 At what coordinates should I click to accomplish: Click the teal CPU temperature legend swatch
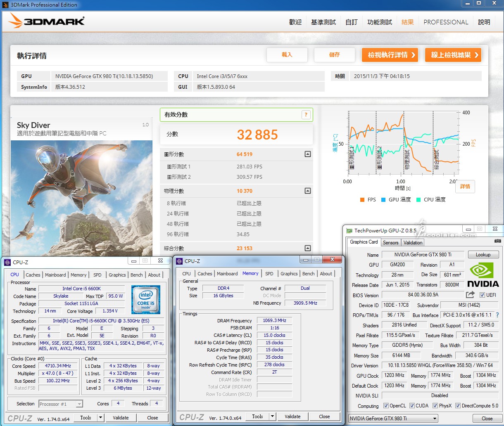pos(418,200)
